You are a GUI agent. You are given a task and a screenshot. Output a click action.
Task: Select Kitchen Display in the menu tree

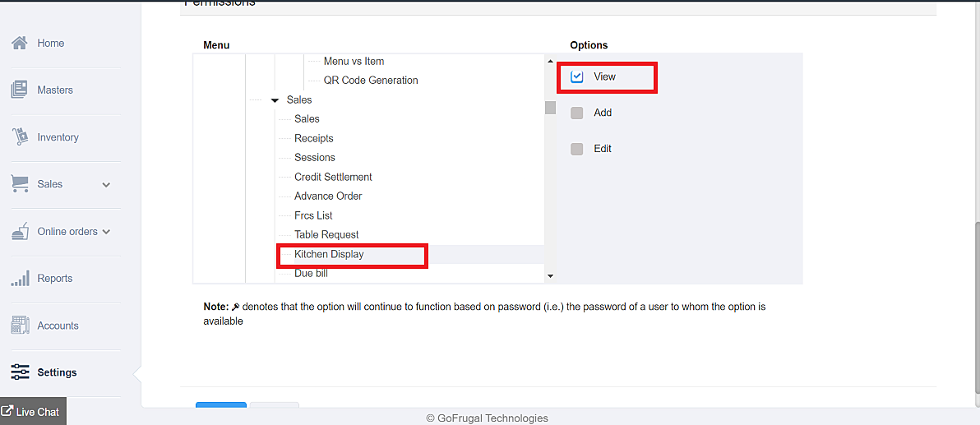click(329, 254)
